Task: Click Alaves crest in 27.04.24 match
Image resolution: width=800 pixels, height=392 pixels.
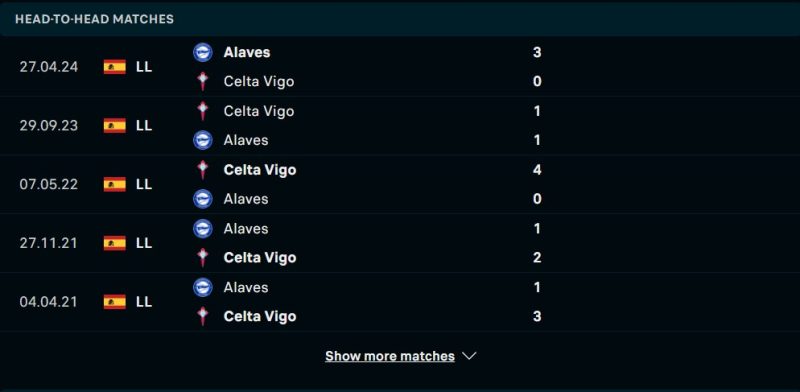Action: [x=203, y=52]
